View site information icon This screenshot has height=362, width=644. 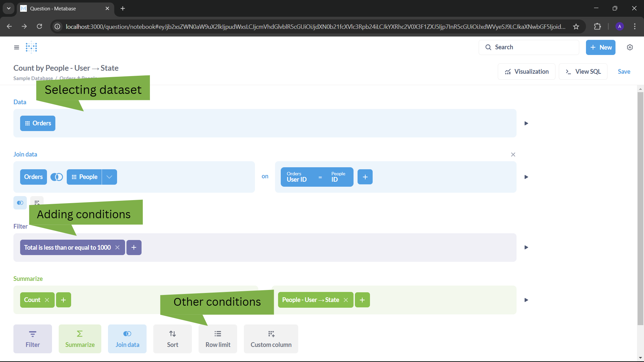pos(57,26)
